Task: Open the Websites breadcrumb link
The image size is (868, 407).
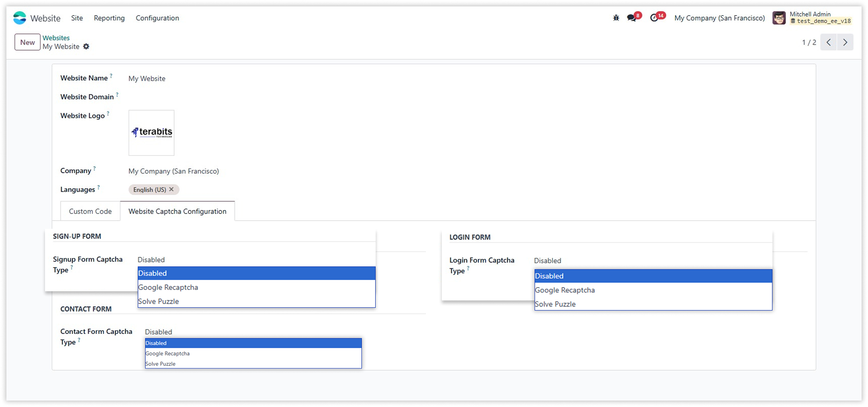Action: click(x=56, y=38)
